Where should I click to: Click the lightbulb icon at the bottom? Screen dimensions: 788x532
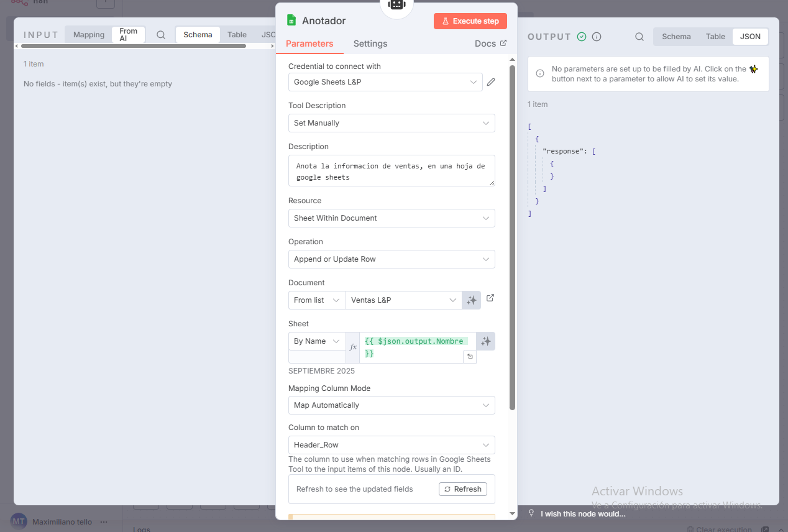pos(531,513)
